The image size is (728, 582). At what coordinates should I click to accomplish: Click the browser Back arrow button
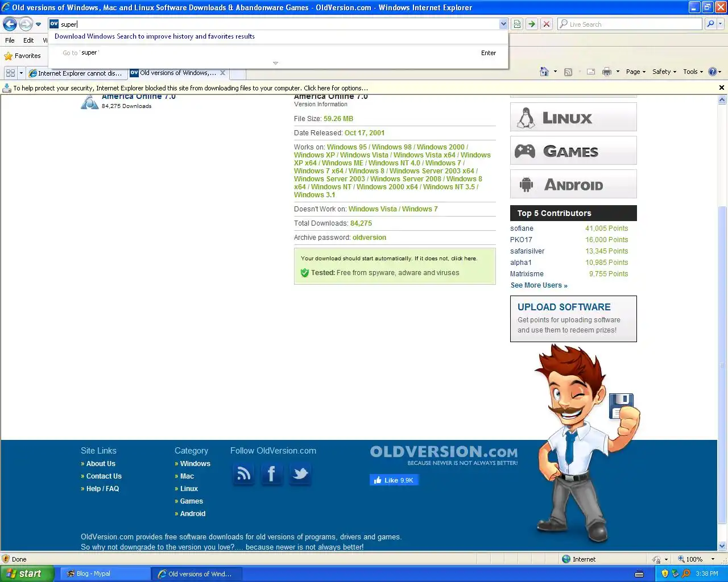[10, 24]
